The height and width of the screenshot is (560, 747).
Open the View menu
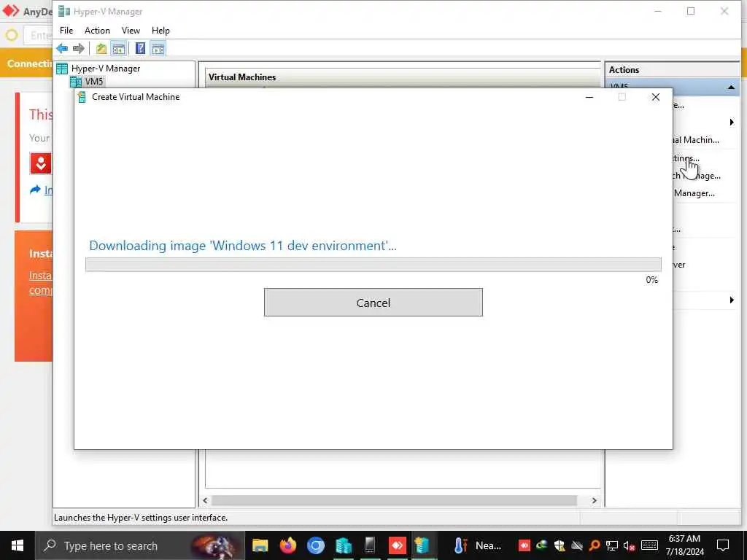pos(131,31)
